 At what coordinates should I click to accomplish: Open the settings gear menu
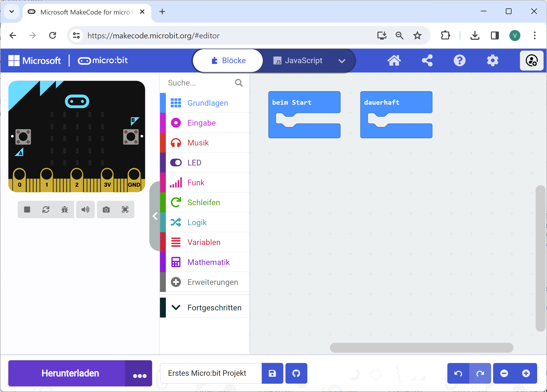point(493,60)
